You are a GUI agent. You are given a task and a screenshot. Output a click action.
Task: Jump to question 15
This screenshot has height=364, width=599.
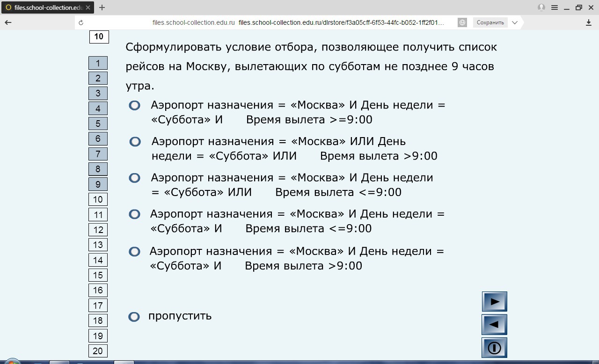(x=98, y=275)
